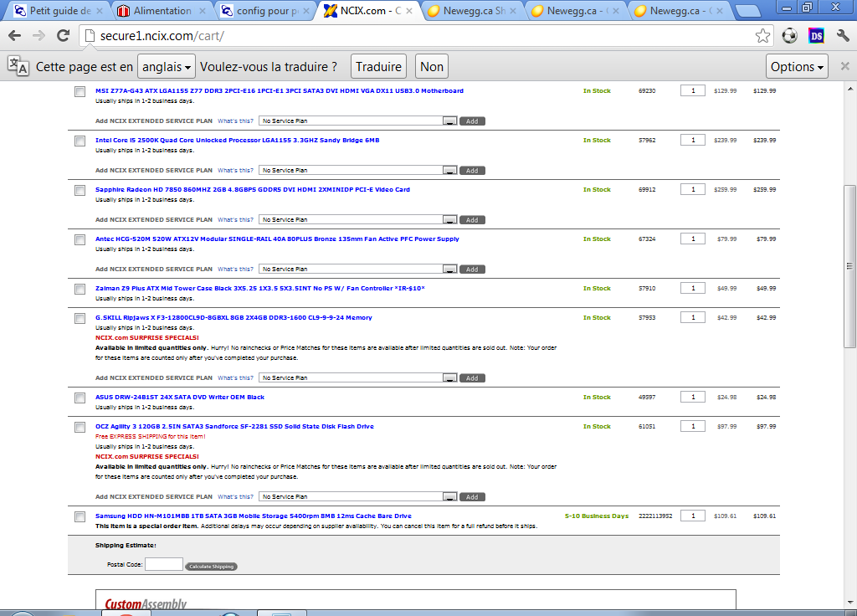The width and height of the screenshot is (857, 616).
Task: Open the ASUS DRW-24B1ST DVD Writer link
Action: point(180,398)
